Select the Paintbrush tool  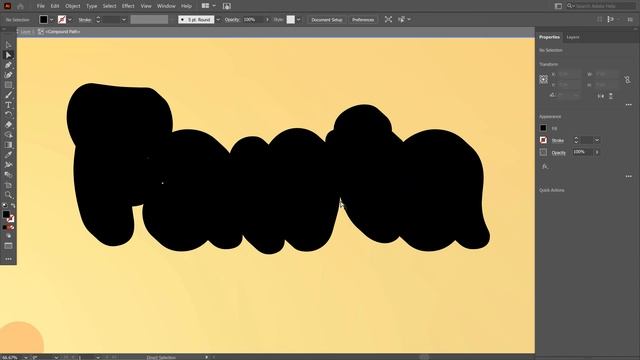point(8,95)
